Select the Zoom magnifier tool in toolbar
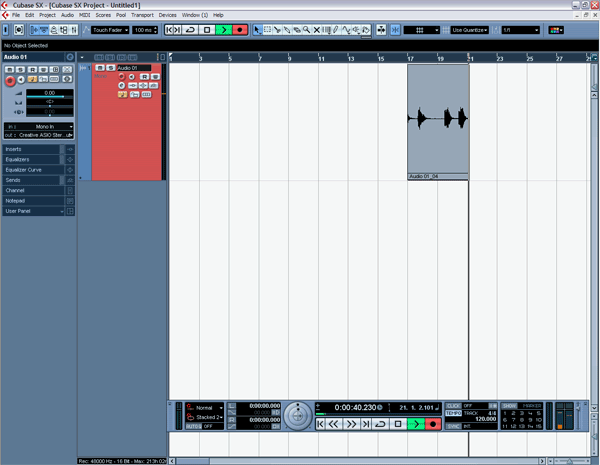 click(307, 30)
